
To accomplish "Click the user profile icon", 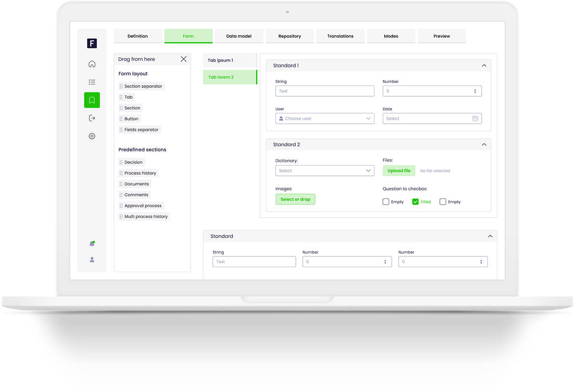I will tap(92, 260).
